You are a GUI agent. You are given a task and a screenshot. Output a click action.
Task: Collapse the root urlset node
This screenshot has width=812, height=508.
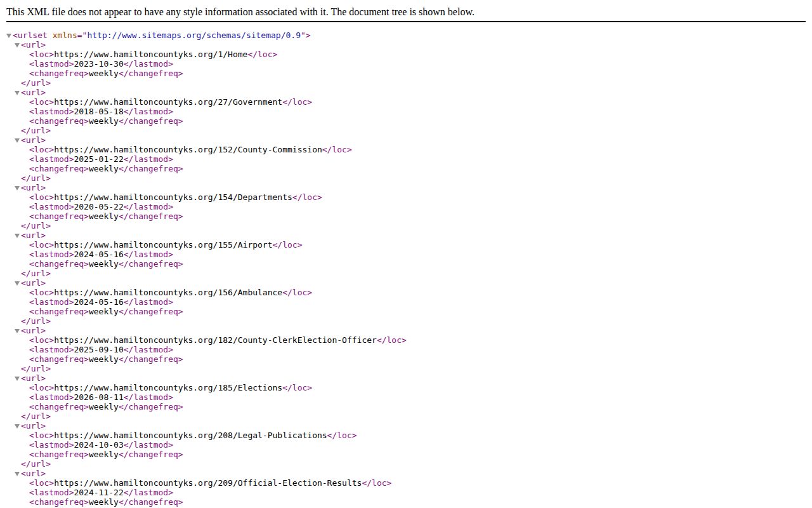click(9, 36)
